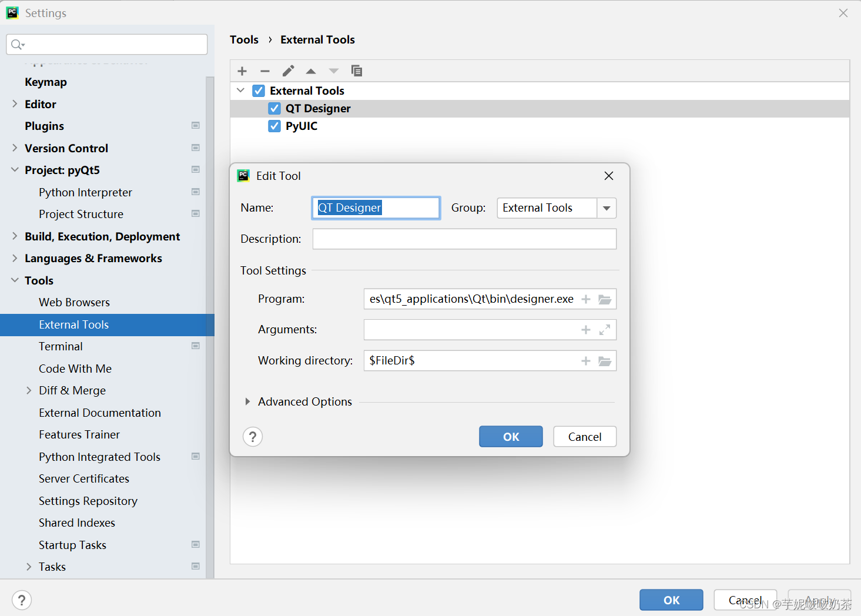The width and height of the screenshot is (861, 616).
Task: Click the Name input field
Action: click(x=376, y=208)
